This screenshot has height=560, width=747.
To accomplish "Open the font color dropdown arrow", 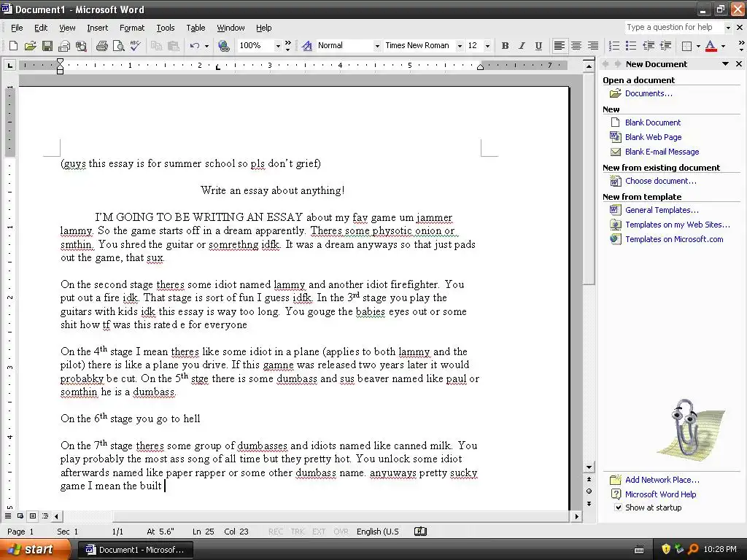I will click(x=723, y=46).
